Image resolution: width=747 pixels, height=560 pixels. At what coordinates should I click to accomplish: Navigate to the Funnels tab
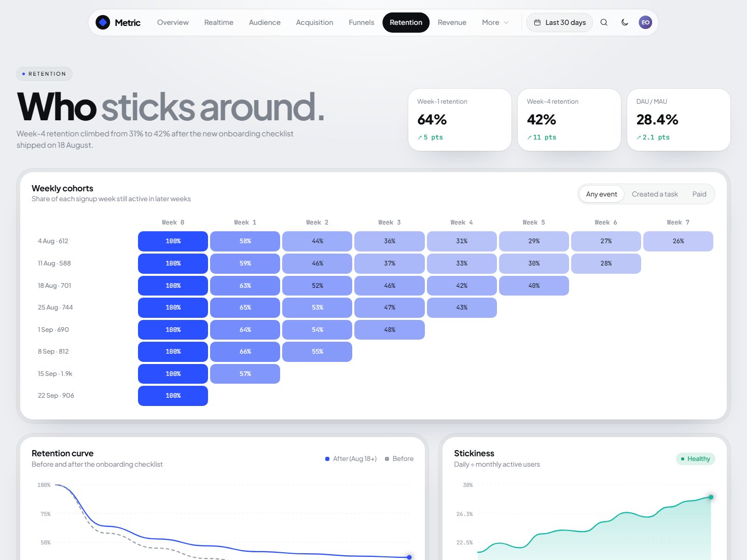(x=362, y=22)
